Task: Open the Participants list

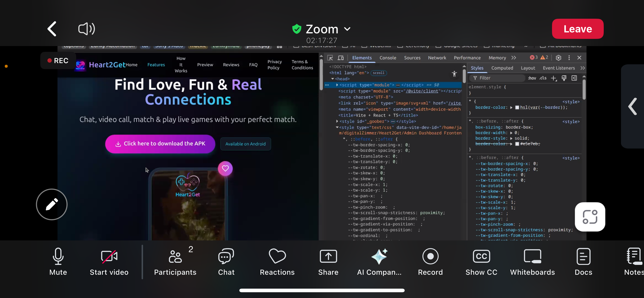Action: click(175, 262)
